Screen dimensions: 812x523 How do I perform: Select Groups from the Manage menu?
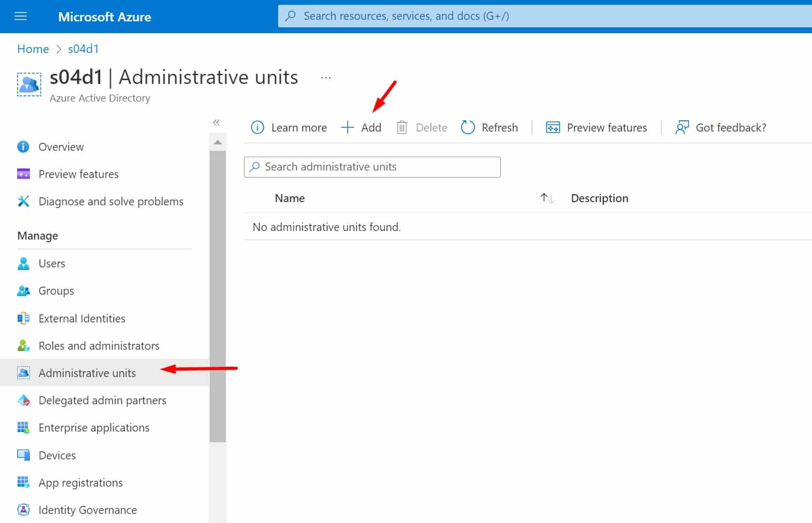pos(56,290)
